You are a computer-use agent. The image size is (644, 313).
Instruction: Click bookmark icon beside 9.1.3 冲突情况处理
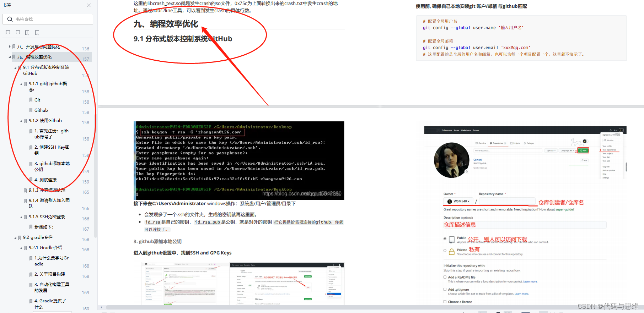click(x=25, y=190)
